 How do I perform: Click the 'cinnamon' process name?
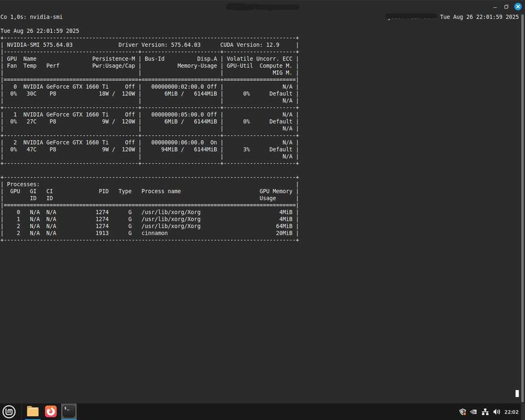[x=154, y=233]
